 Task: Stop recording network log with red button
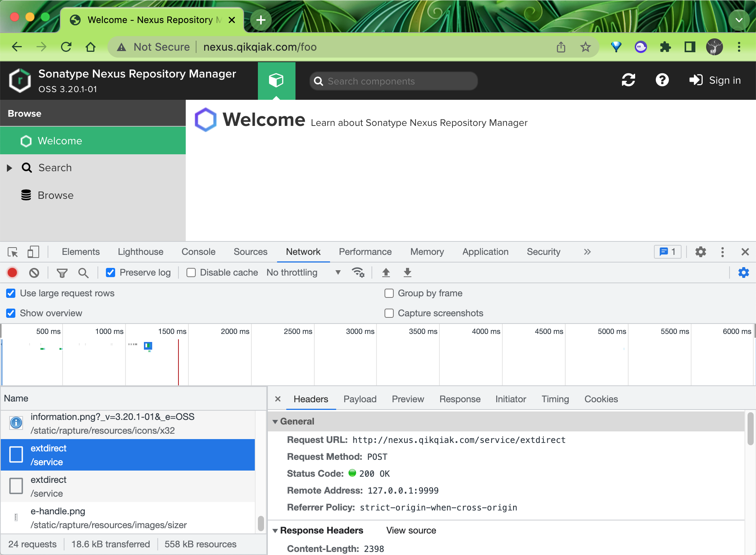pos(12,273)
